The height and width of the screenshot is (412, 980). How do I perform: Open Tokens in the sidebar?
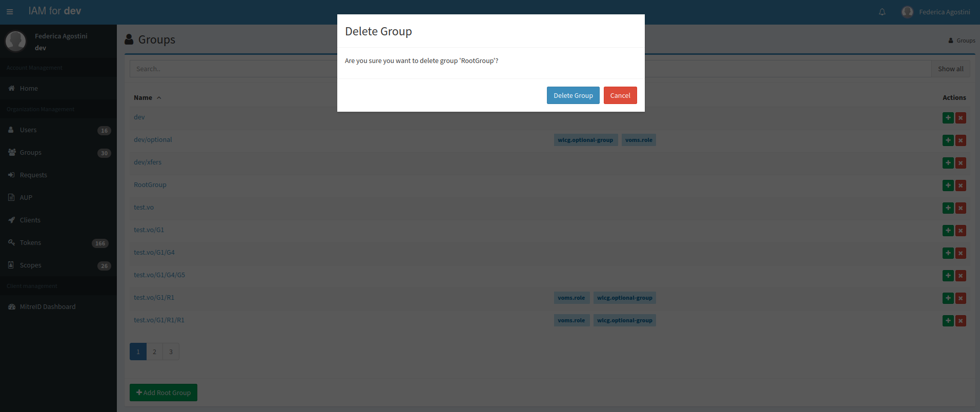58,243
